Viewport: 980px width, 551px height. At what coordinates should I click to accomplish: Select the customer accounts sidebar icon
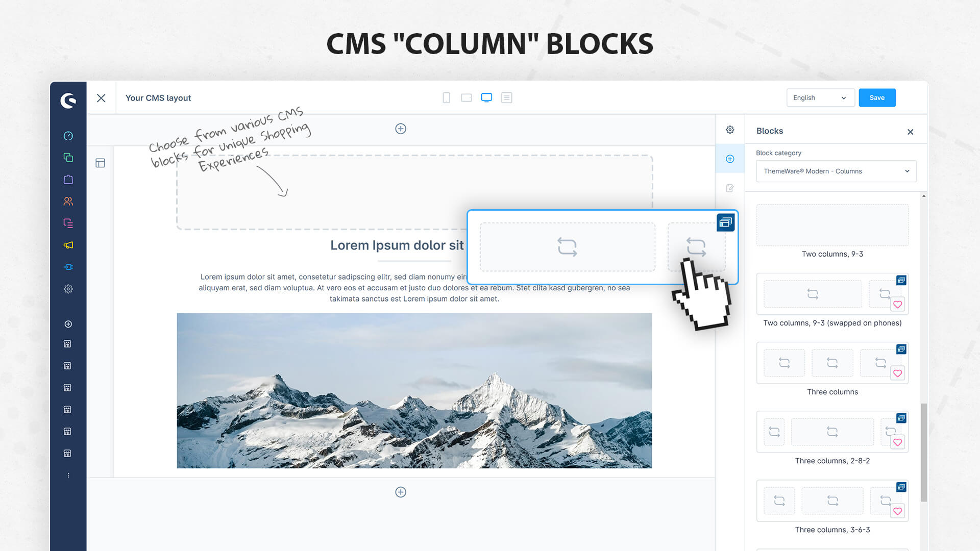(67, 201)
